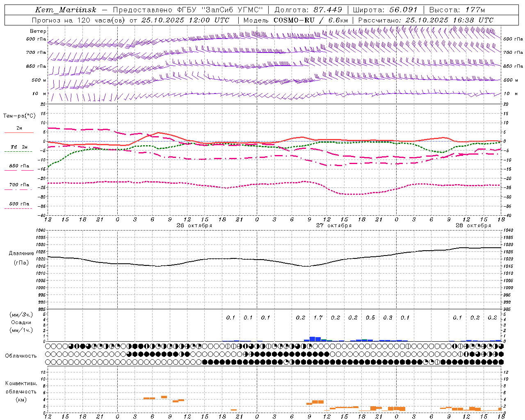
Task: Click the Облачность cloud cover label
Action: pyautogui.click(x=21, y=356)
